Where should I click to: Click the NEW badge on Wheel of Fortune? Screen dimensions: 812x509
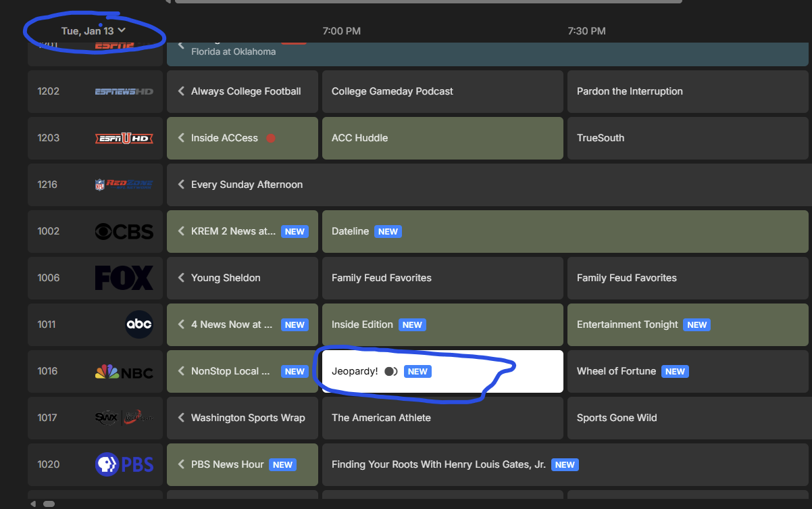point(675,371)
